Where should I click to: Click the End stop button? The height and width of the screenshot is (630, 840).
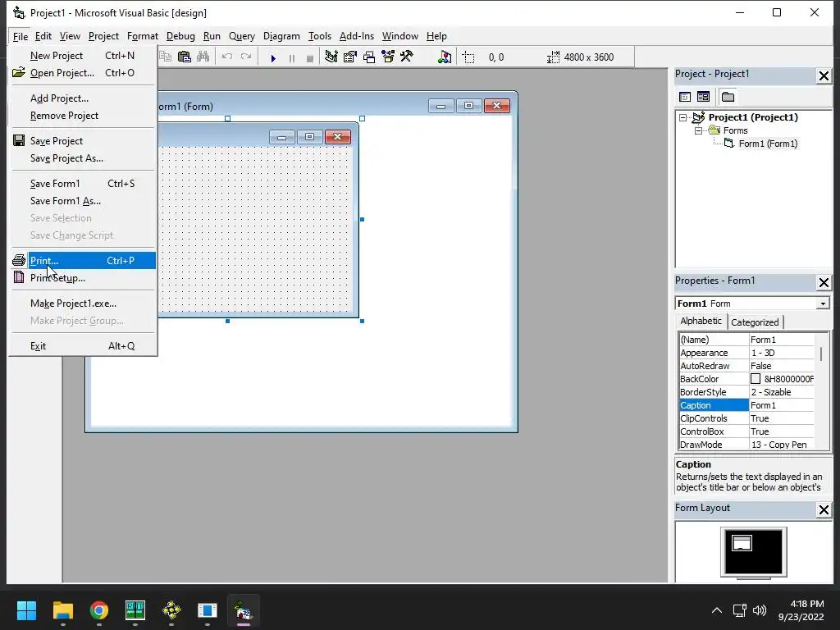click(x=309, y=58)
